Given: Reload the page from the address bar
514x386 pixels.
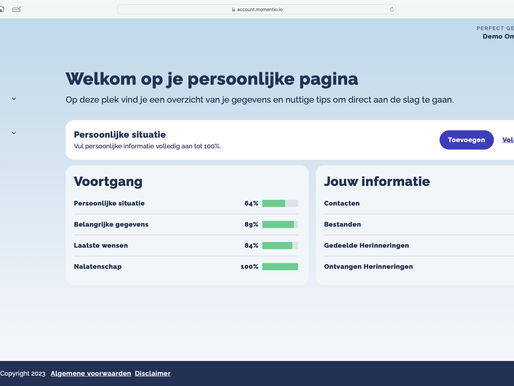Looking at the screenshot, I should pos(392,9).
